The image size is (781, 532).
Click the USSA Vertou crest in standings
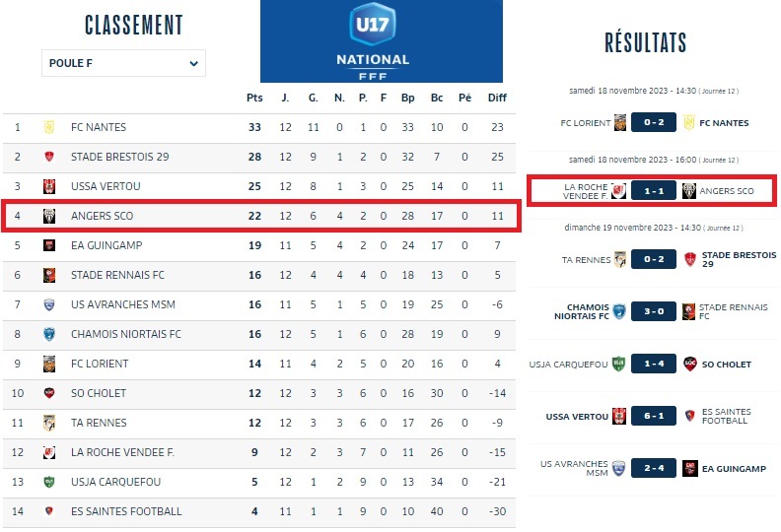(x=48, y=186)
